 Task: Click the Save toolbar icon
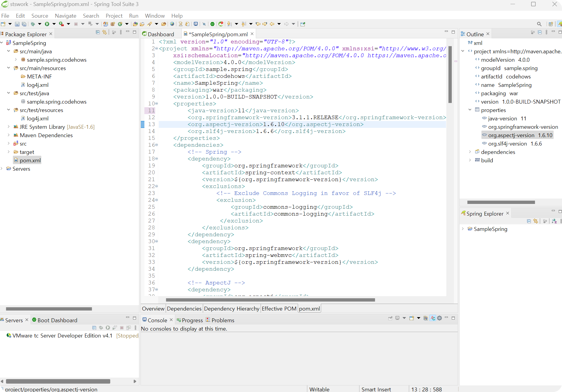click(x=17, y=24)
